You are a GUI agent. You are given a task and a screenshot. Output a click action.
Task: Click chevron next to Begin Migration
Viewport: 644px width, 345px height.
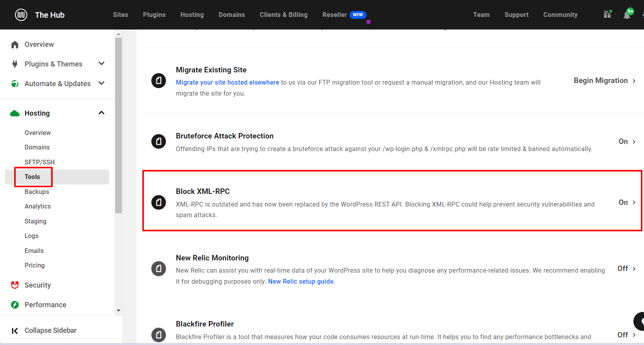(634, 81)
